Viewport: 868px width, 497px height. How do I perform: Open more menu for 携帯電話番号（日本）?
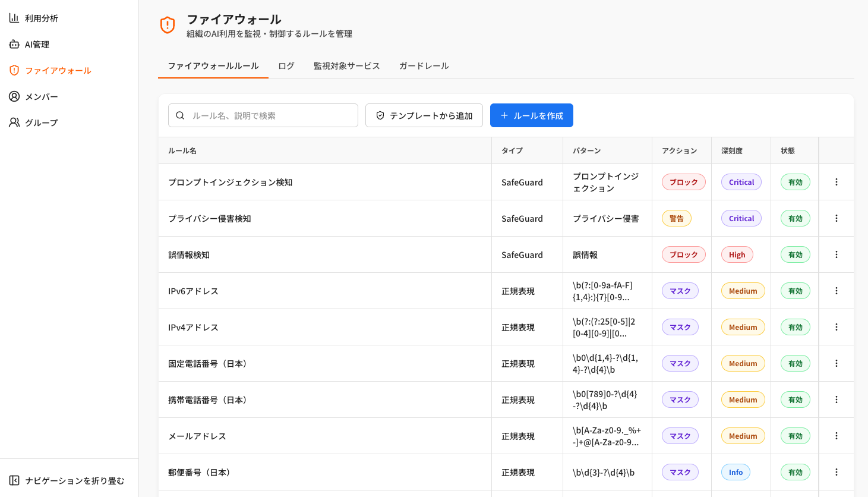(x=837, y=400)
